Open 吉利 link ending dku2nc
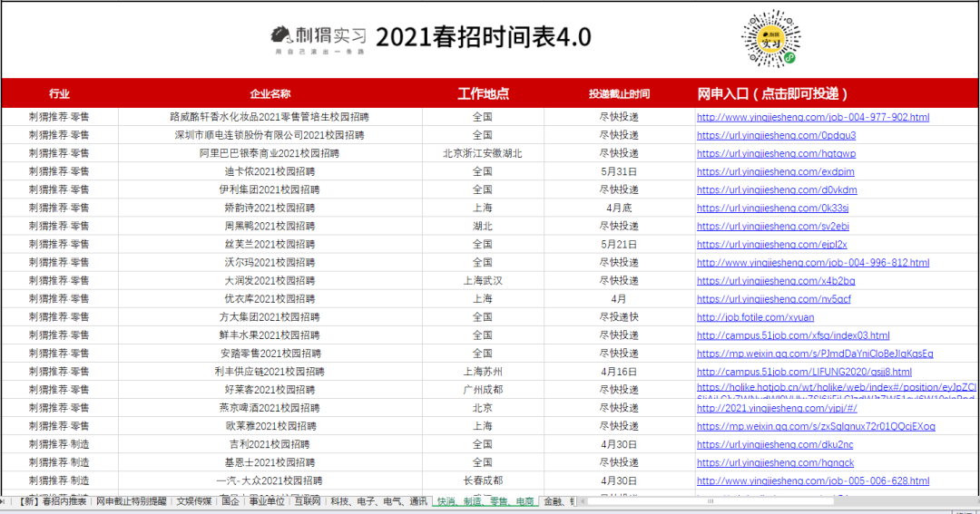Image resolution: width=980 pixels, height=514 pixels. [x=774, y=444]
